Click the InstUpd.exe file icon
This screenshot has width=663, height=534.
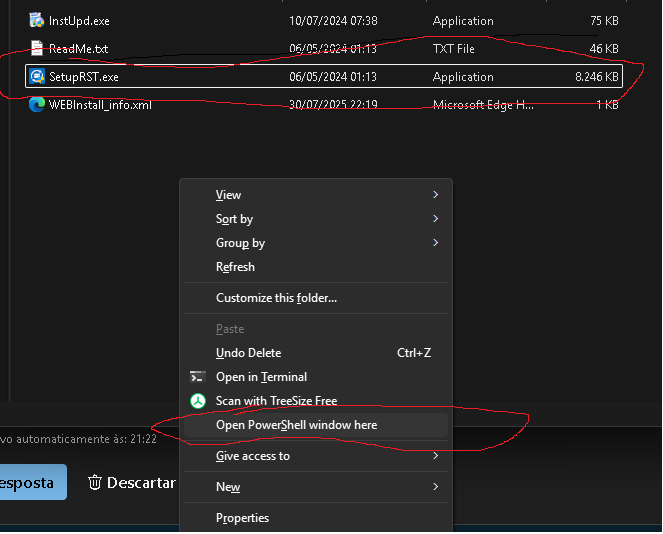pos(36,20)
